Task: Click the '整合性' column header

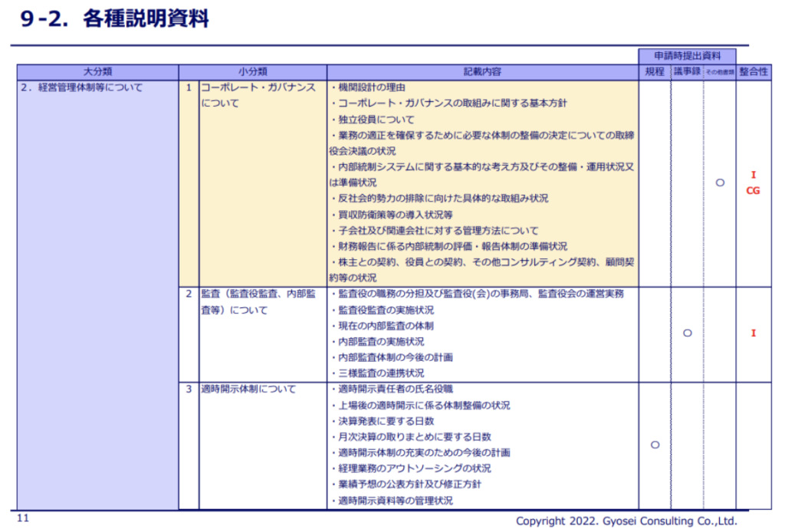Action: (x=754, y=71)
